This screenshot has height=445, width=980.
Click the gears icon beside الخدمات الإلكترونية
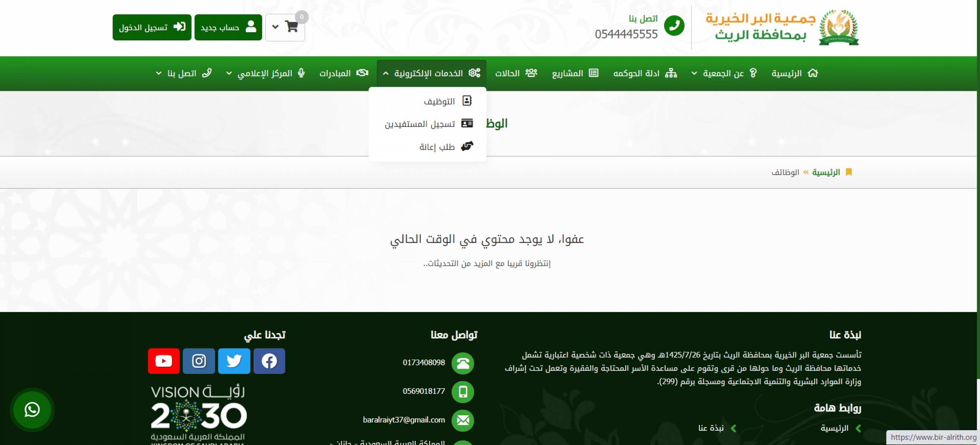tap(474, 73)
